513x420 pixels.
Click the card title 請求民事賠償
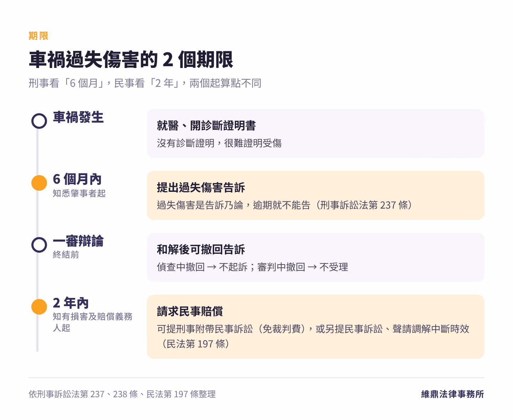tap(190, 311)
